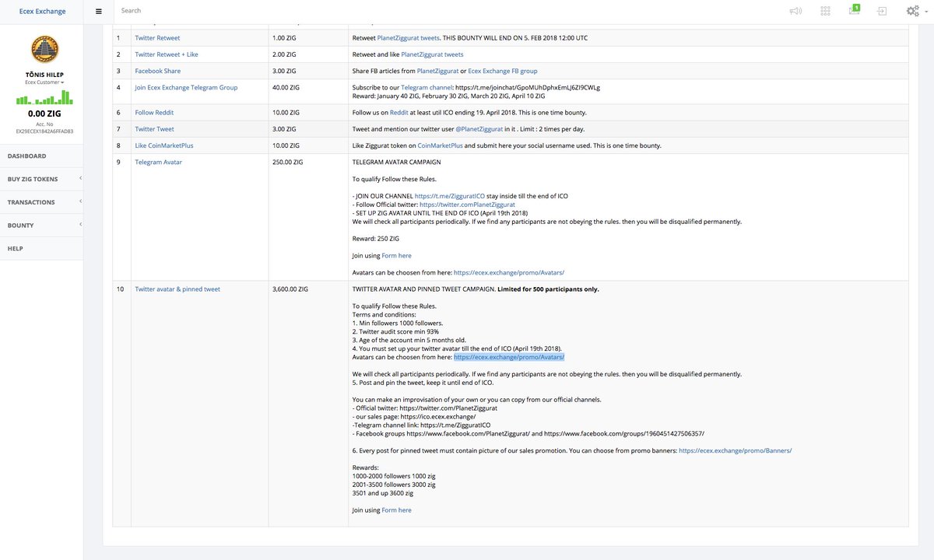The image size is (934, 560).
Task: Select the 0.00 ZIG balance text
Action: 45,113
